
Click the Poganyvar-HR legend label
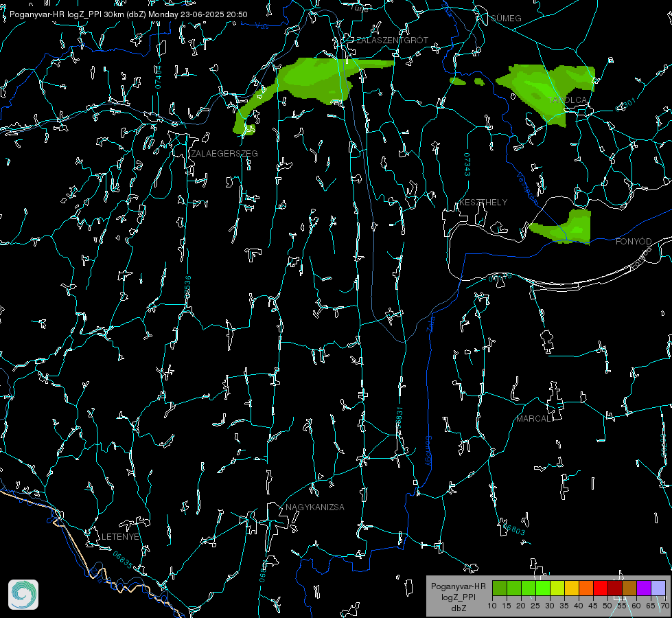(x=458, y=586)
